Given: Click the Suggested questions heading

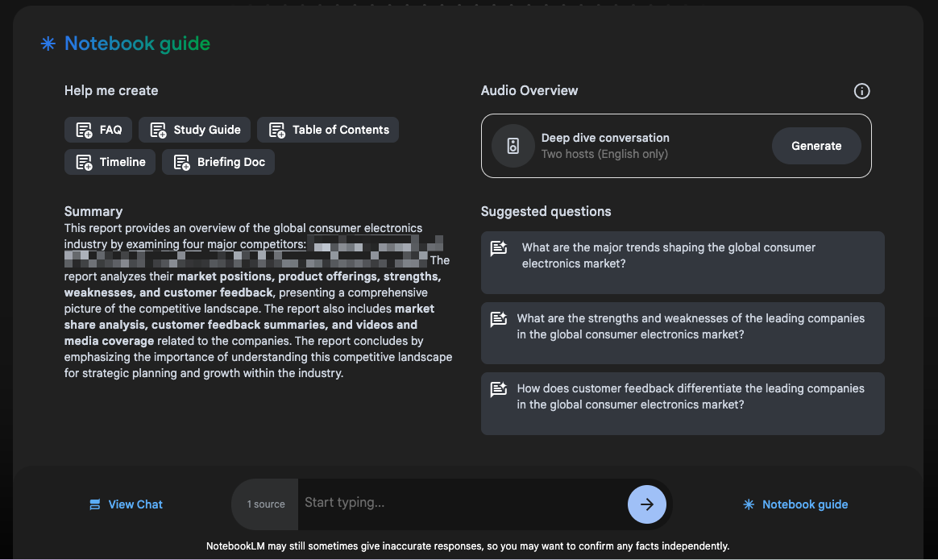Looking at the screenshot, I should [546, 211].
